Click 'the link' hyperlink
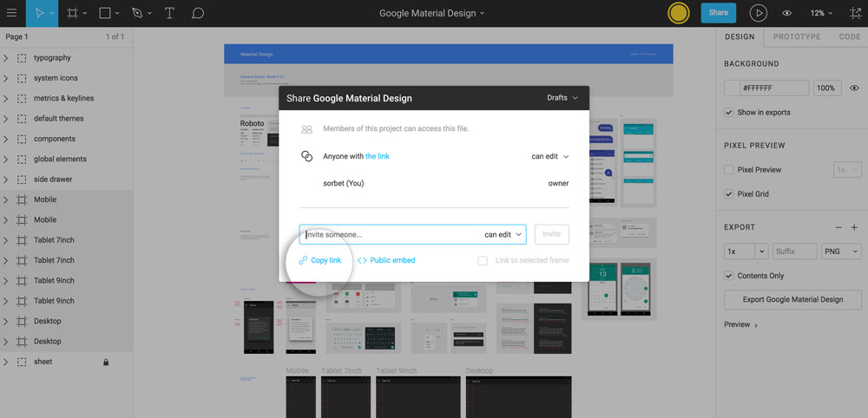This screenshot has width=868, height=418. (x=378, y=156)
